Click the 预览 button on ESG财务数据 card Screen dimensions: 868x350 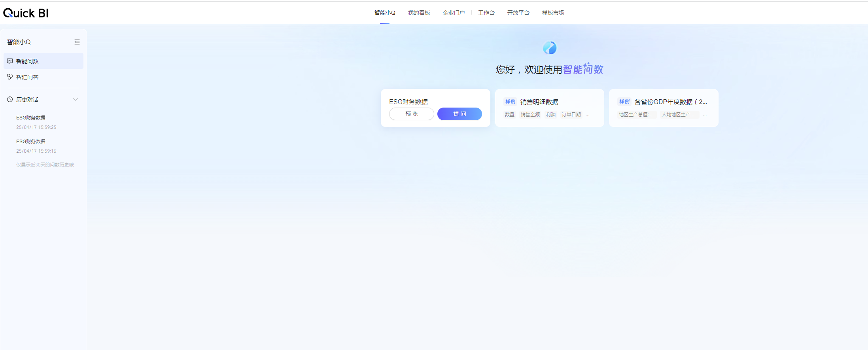click(x=412, y=114)
